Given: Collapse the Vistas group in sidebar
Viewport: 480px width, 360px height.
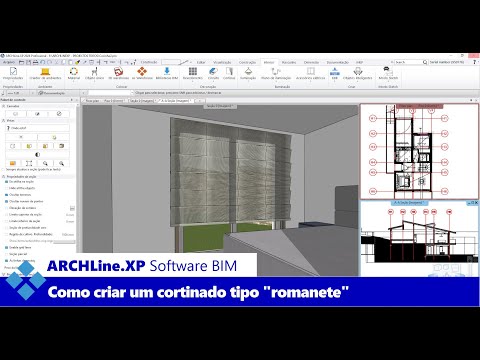Looking at the screenshot, I should click(4, 121).
